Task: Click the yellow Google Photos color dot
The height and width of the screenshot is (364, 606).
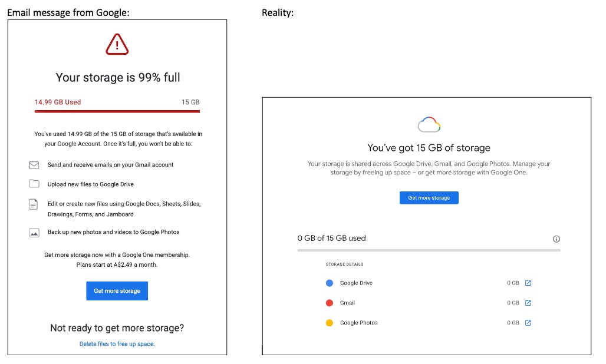Action: coord(330,323)
